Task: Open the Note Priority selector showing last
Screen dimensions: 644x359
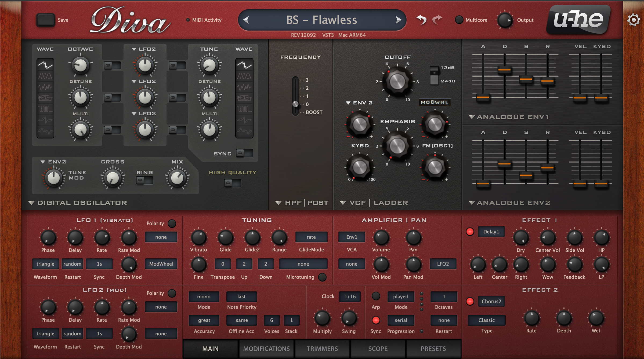Action: tap(241, 296)
